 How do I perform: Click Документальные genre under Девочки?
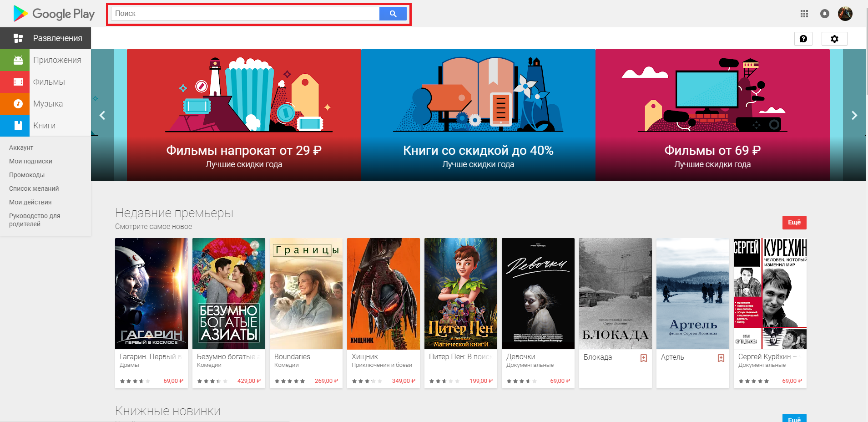click(x=530, y=365)
